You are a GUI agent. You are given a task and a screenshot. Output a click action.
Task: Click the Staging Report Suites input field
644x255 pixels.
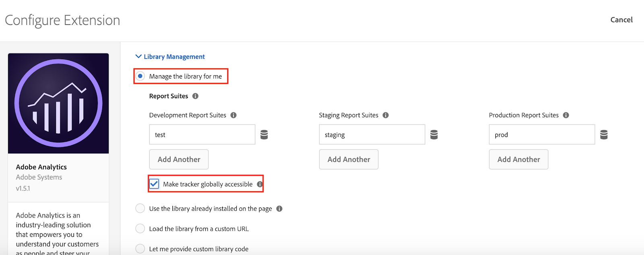[372, 135]
